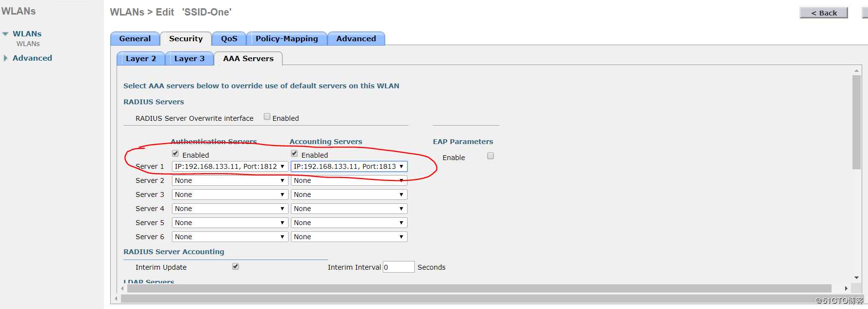Open Server 2 accounting server dropdown
Screen dimensions: 868x309
point(349,180)
